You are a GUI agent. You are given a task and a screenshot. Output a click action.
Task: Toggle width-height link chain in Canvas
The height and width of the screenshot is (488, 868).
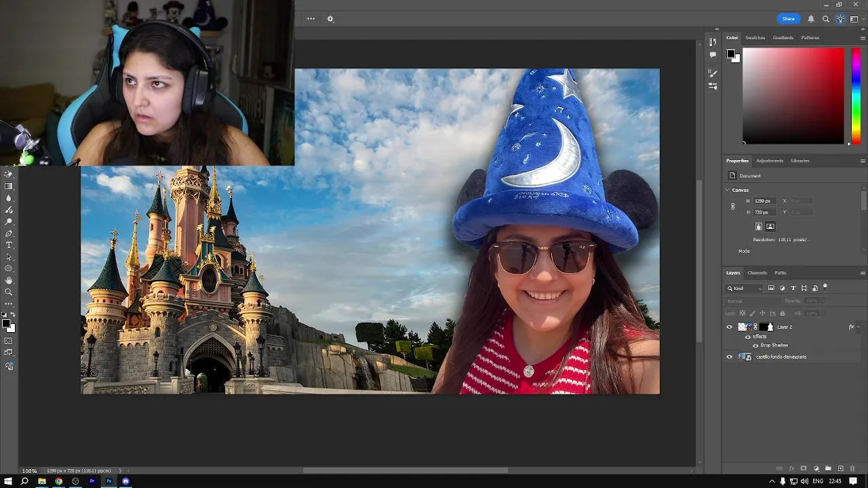732,207
